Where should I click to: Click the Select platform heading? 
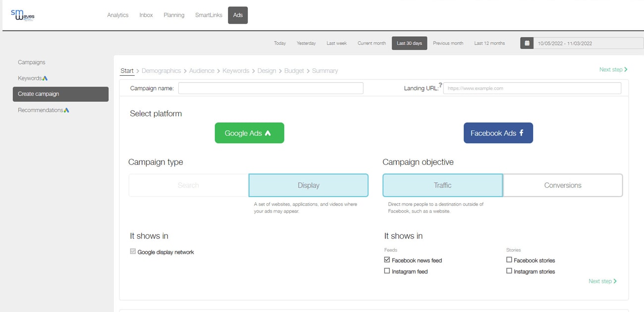point(156,113)
